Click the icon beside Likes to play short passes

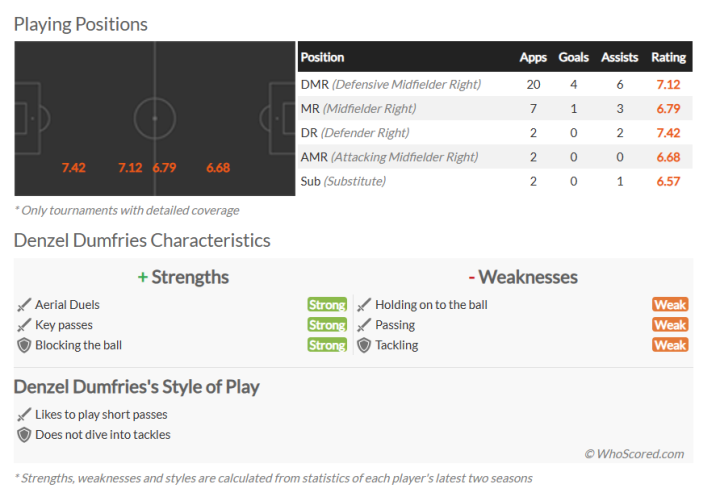pyautogui.click(x=25, y=415)
